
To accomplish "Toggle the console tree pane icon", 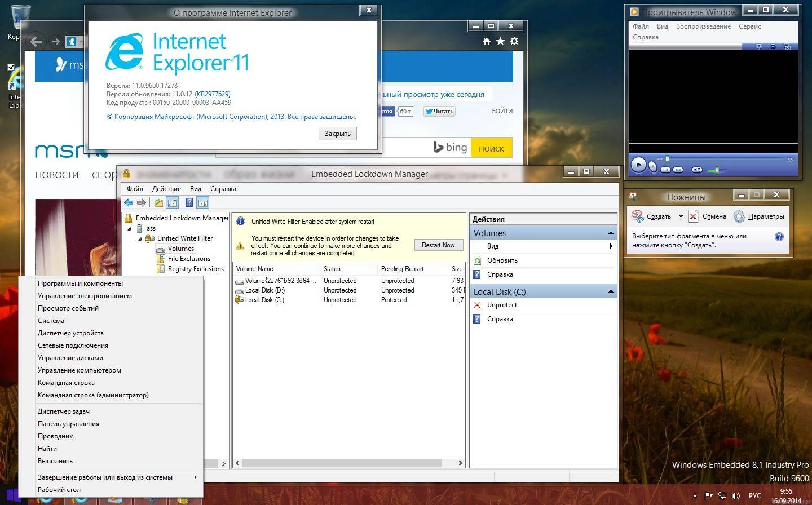I will coord(173,202).
